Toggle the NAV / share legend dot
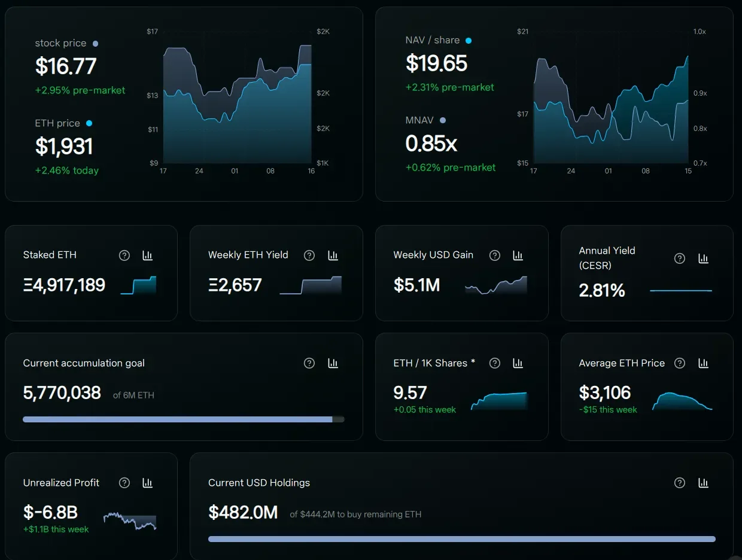This screenshot has height=560, width=742. 469,41
